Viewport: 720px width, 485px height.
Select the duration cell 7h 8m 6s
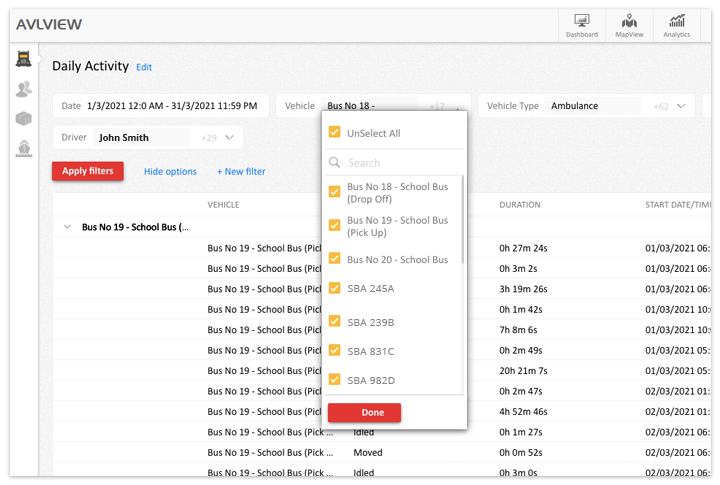click(518, 330)
